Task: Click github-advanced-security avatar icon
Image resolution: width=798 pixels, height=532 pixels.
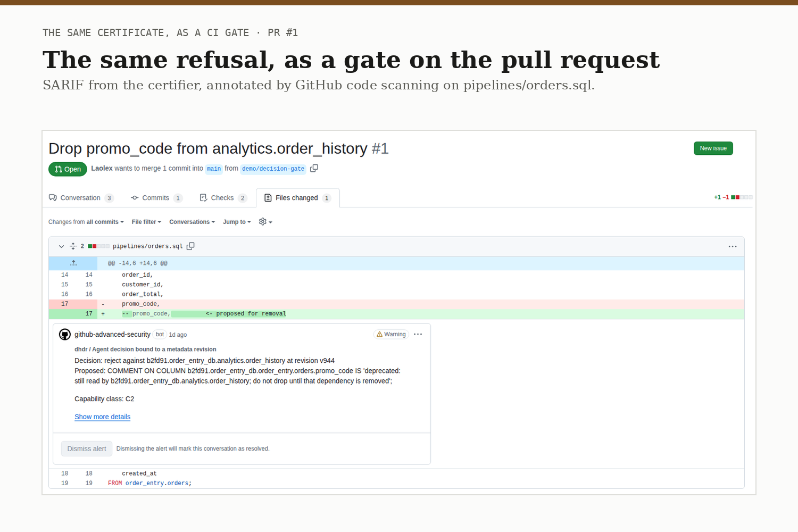Action: (65, 335)
